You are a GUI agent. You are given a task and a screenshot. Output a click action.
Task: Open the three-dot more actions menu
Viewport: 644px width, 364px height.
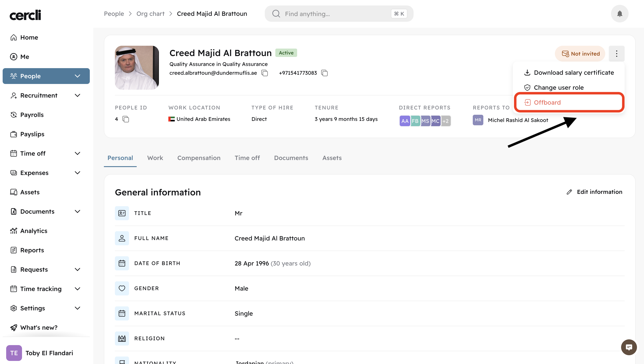pos(616,53)
